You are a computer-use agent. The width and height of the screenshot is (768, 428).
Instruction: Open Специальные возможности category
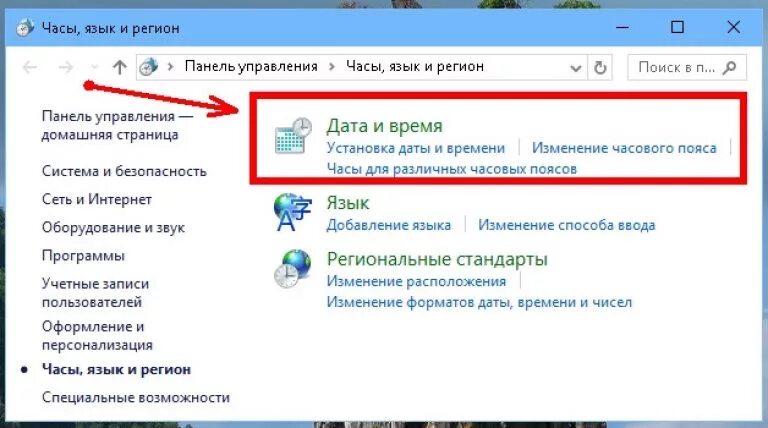(136, 397)
